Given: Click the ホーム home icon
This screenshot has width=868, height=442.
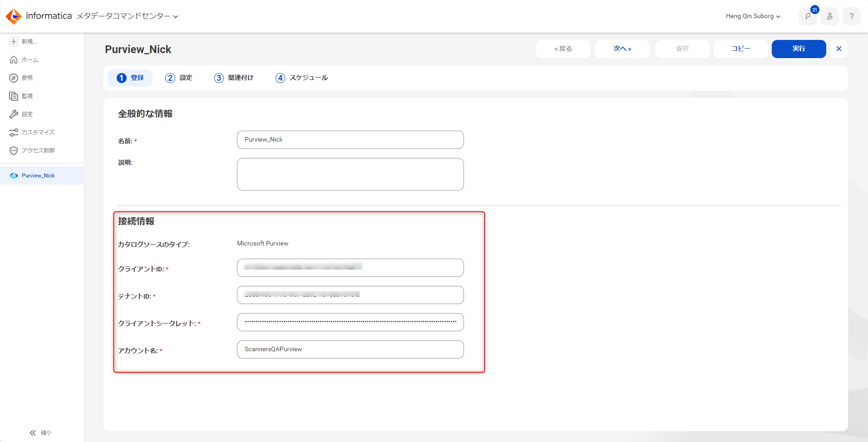Looking at the screenshot, I should click(14, 60).
